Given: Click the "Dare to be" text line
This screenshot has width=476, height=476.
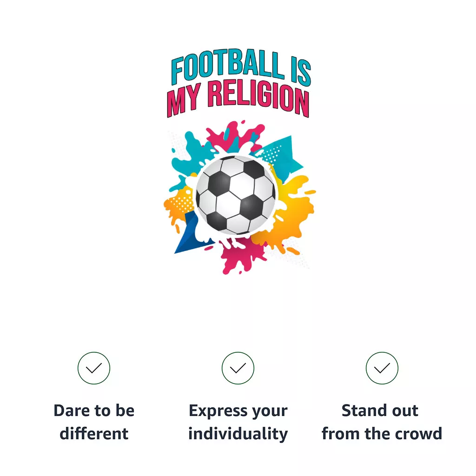Looking at the screenshot, I should 94,410.
